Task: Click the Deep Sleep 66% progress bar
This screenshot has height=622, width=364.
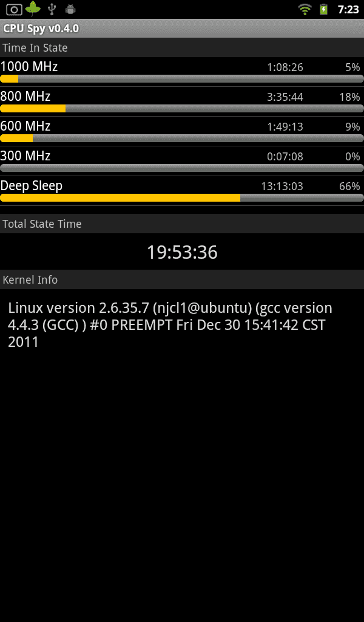Action: 182,197
